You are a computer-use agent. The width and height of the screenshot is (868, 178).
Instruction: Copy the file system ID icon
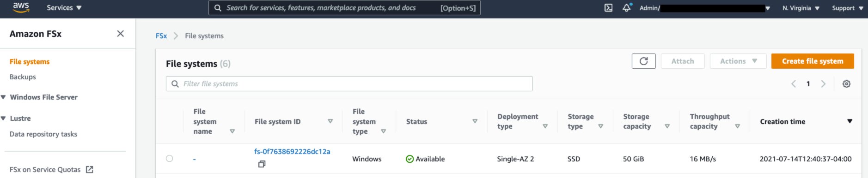point(262,164)
